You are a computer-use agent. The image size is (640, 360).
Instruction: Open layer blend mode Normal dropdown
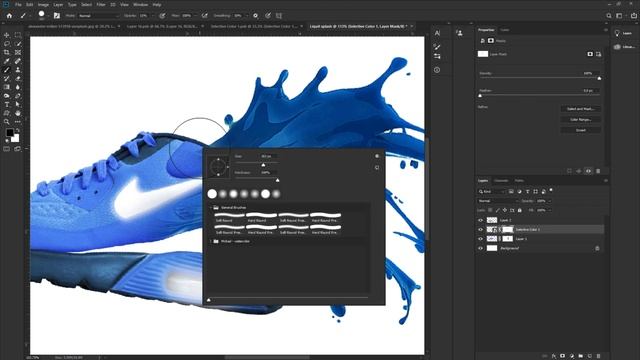click(x=498, y=201)
